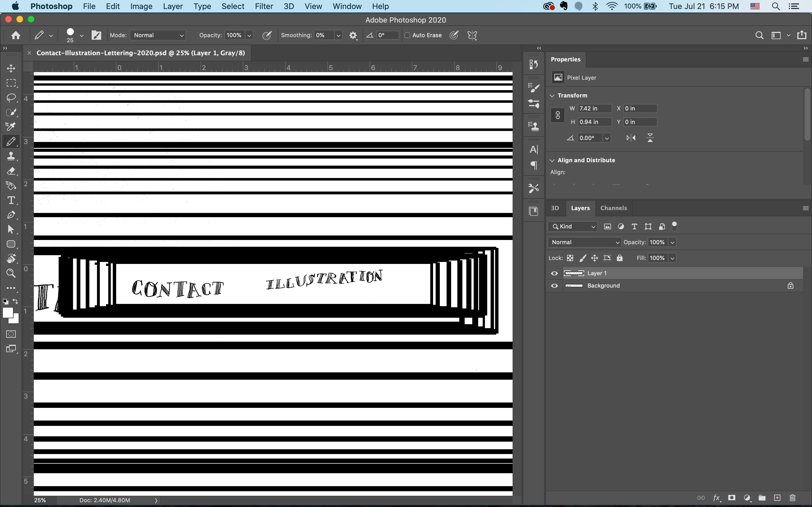812x507 pixels.
Task: Open the layer Kind filter dropdown
Action: (x=573, y=227)
